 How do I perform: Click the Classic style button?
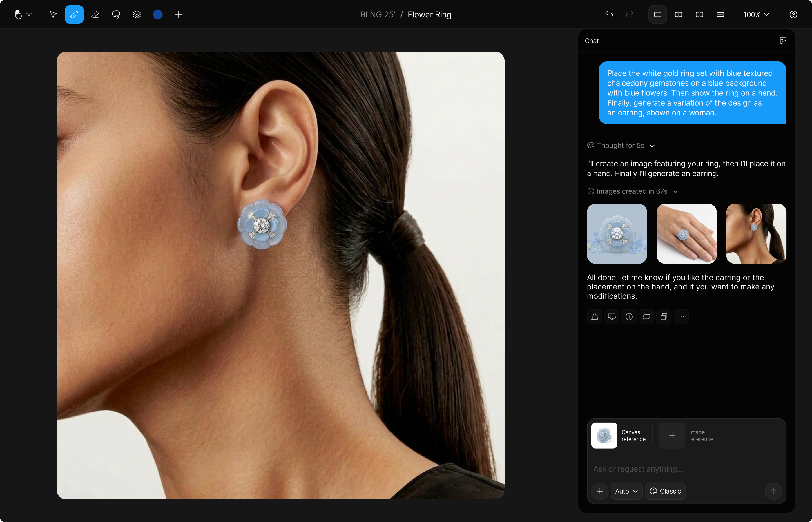pos(665,491)
